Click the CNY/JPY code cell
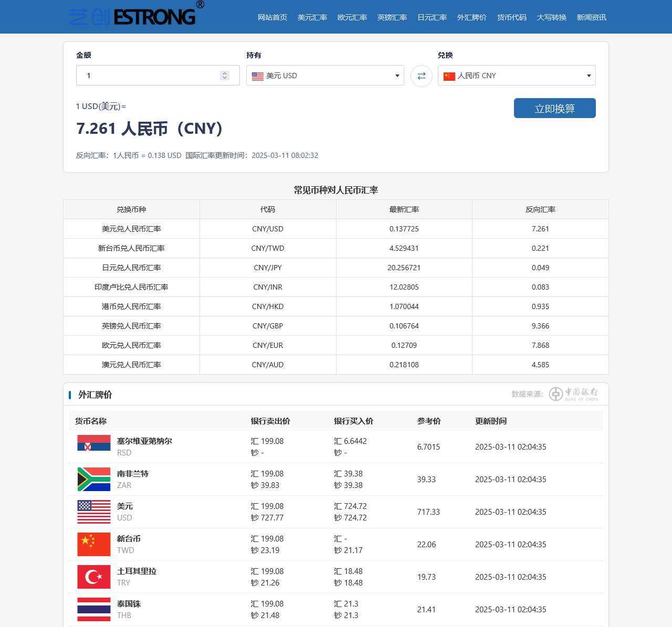 (268, 268)
